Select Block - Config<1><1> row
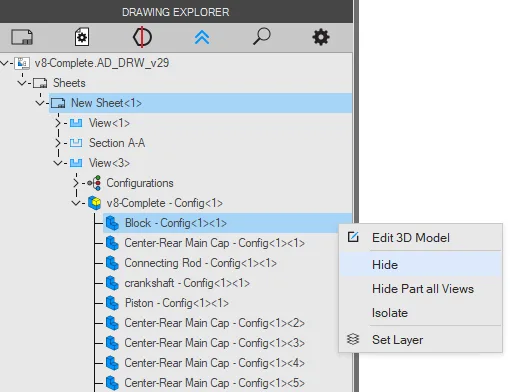This screenshot has height=392, width=510. (228, 223)
